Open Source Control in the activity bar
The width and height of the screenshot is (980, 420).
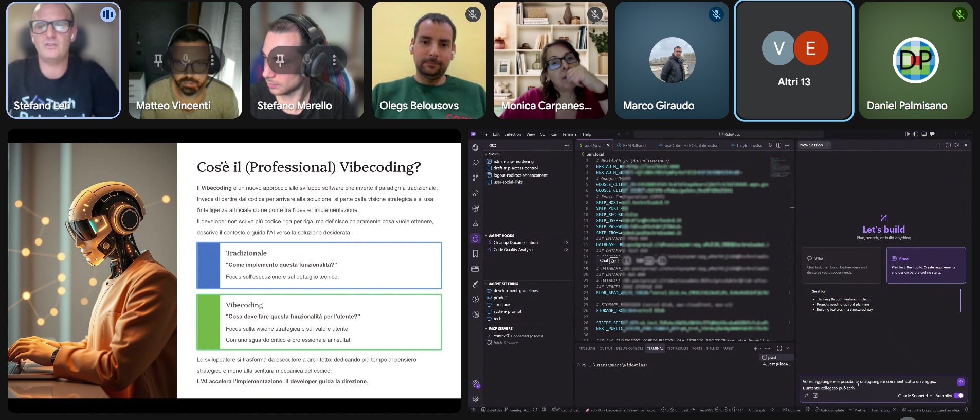(475, 178)
